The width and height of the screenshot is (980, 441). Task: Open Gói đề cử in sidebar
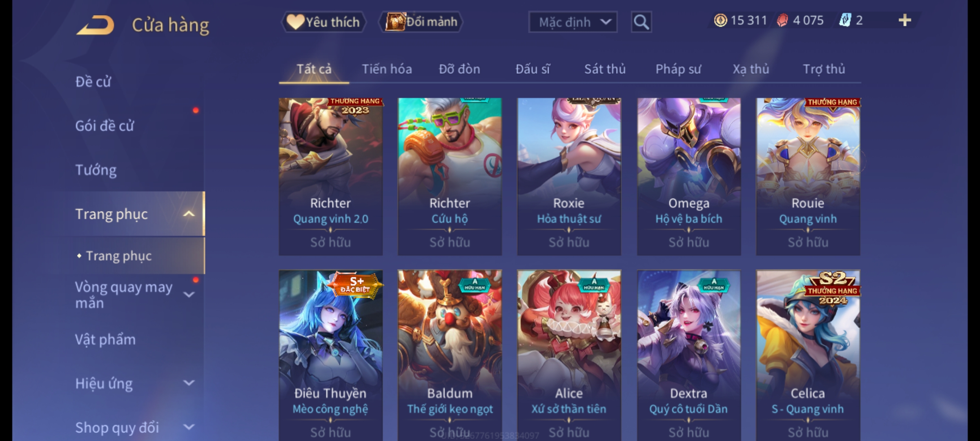pyautogui.click(x=105, y=126)
